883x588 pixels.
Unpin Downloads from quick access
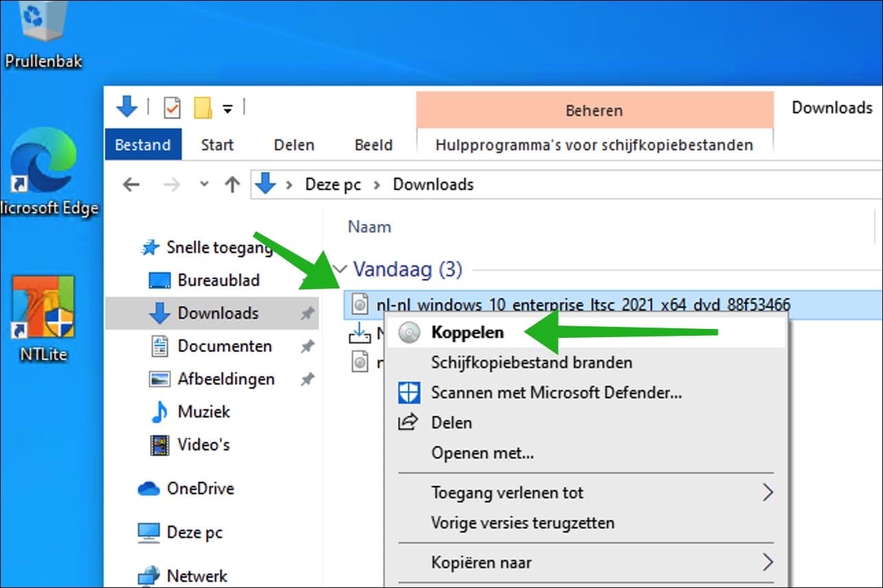pos(308,313)
